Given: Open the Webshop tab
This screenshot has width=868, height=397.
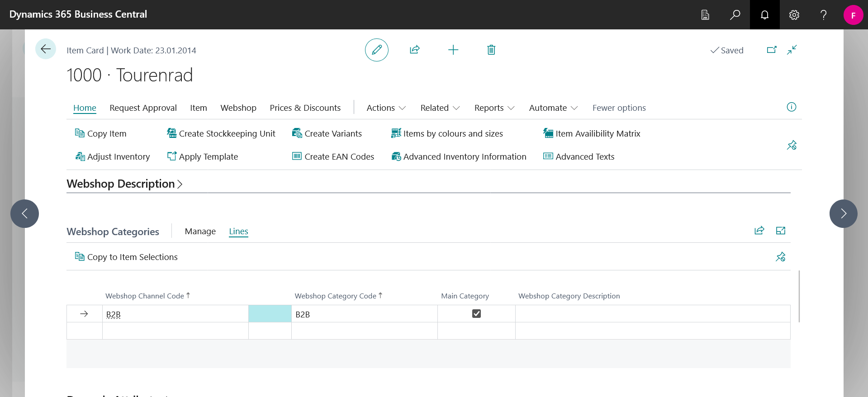Looking at the screenshot, I should (238, 108).
